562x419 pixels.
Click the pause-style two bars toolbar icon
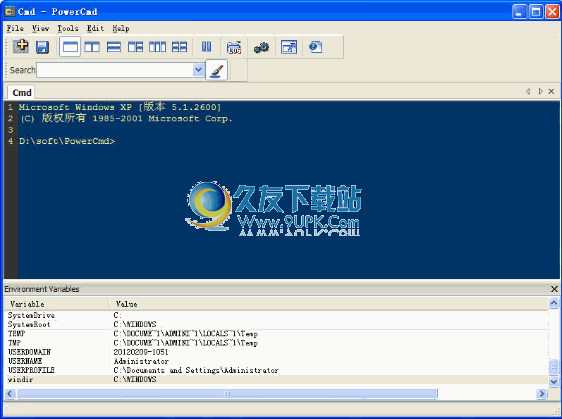[x=206, y=47]
